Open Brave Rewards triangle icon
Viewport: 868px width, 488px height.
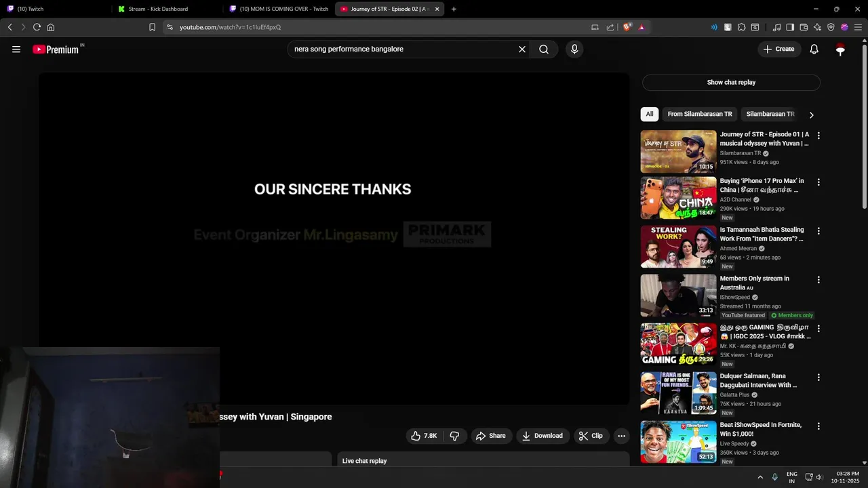[642, 27]
